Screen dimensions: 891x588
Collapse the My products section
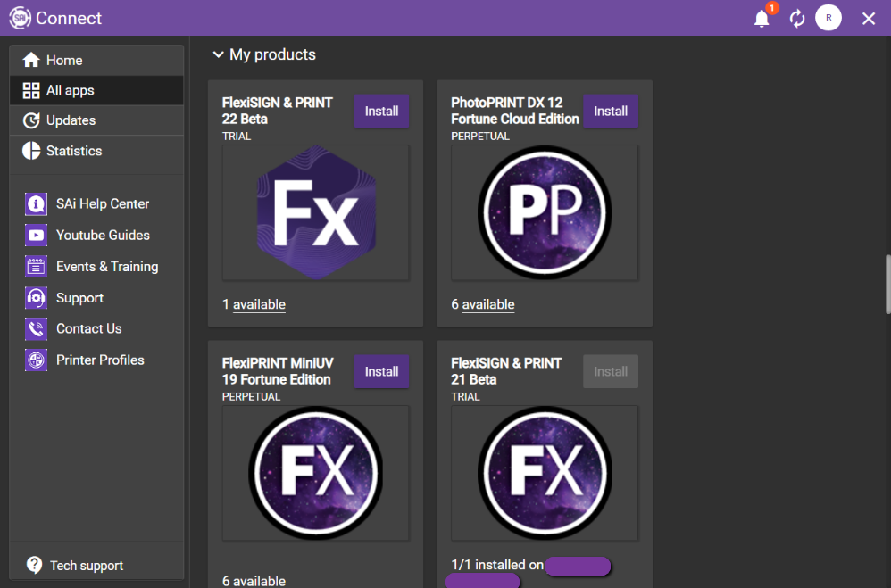click(x=218, y=54)
